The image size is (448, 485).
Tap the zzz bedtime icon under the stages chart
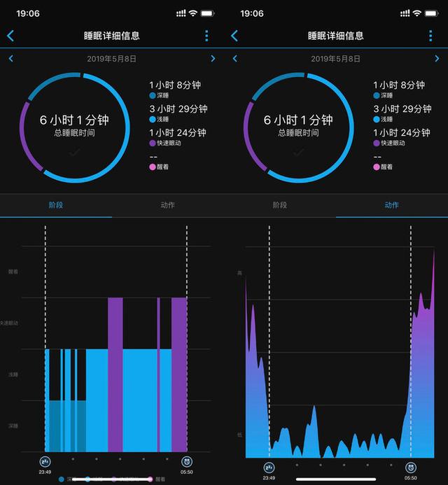tap(45, 461)
